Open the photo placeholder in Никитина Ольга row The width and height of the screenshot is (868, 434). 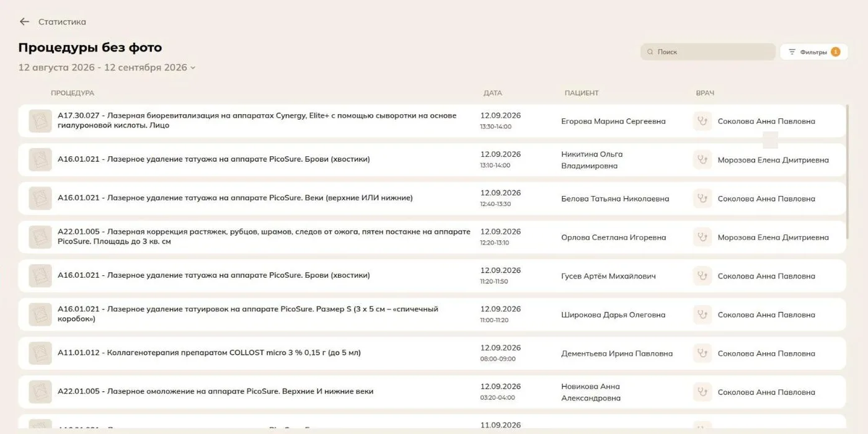(40, 159)
